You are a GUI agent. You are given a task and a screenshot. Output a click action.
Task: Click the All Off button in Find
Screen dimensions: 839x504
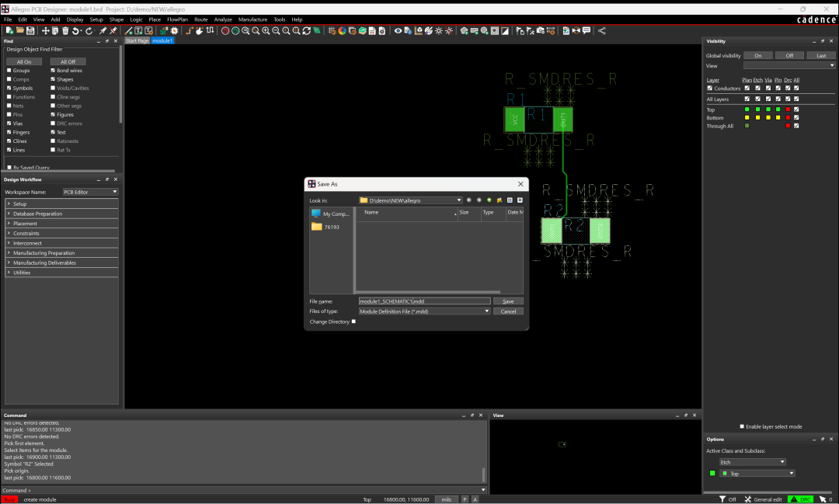pos(68,61)
